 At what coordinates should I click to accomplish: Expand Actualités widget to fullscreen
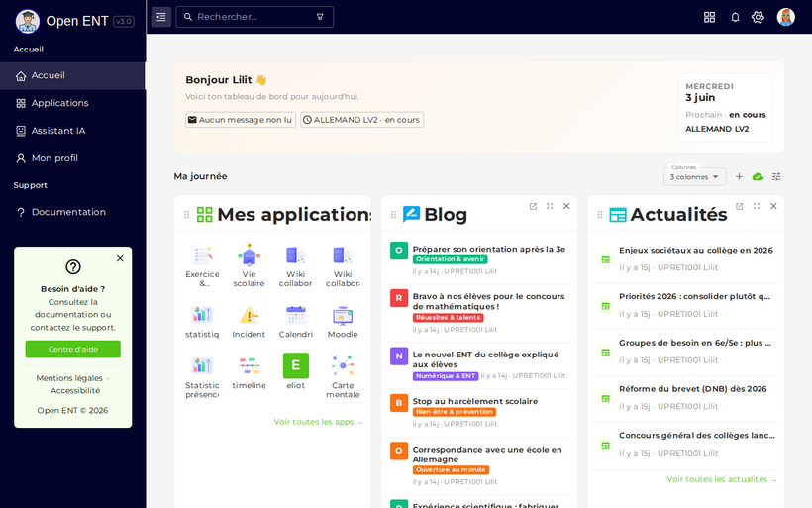(x=757, y=206)
